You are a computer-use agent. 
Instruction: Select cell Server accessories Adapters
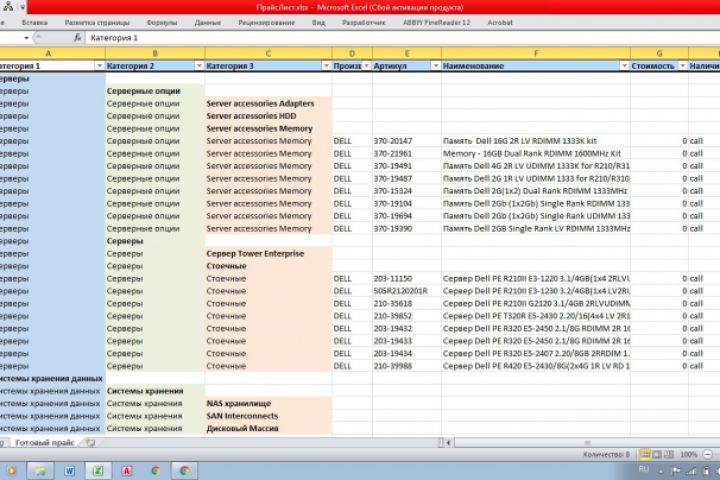coord(268,104)
